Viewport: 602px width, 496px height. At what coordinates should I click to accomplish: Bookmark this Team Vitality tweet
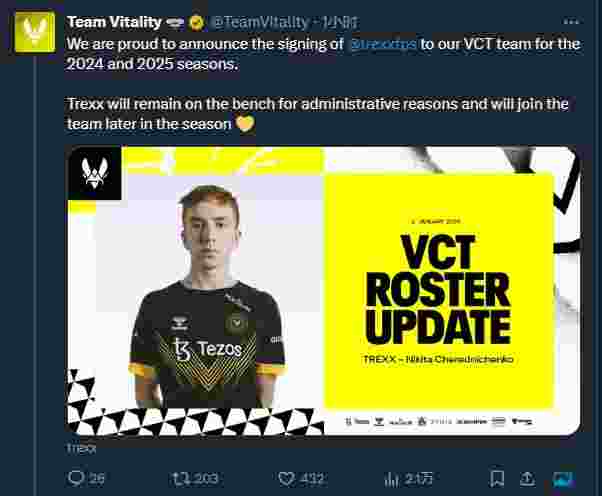coord(497,478)
